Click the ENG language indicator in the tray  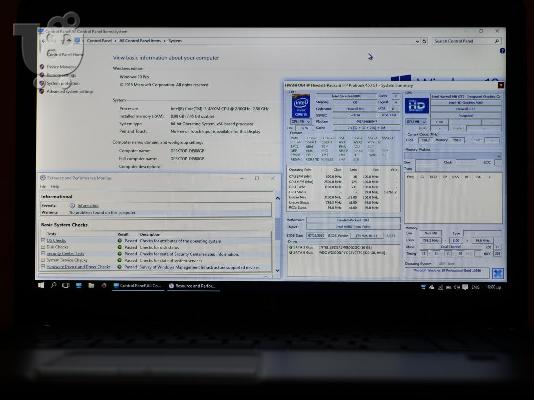pyautogui.click(x=475, y=287)
